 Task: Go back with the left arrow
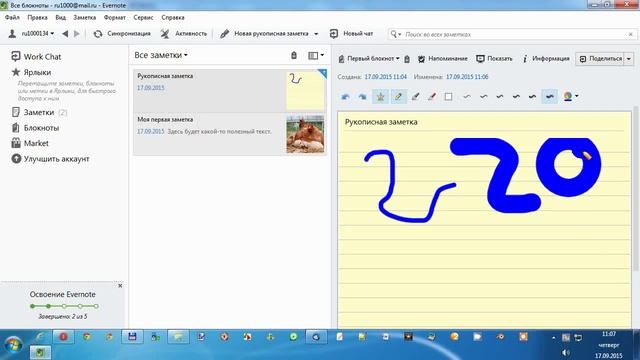65,34
